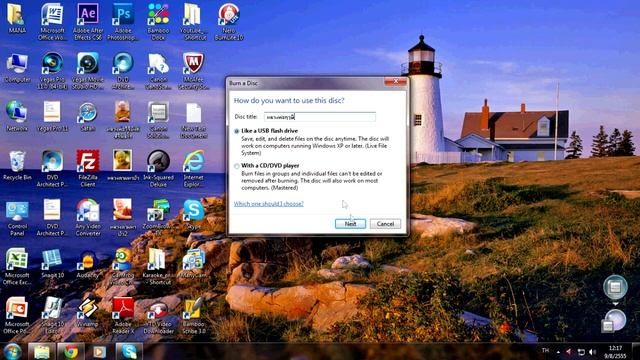
Task: Click the Disc title text field
Action: pyautogui.click(x=320, y=117)
